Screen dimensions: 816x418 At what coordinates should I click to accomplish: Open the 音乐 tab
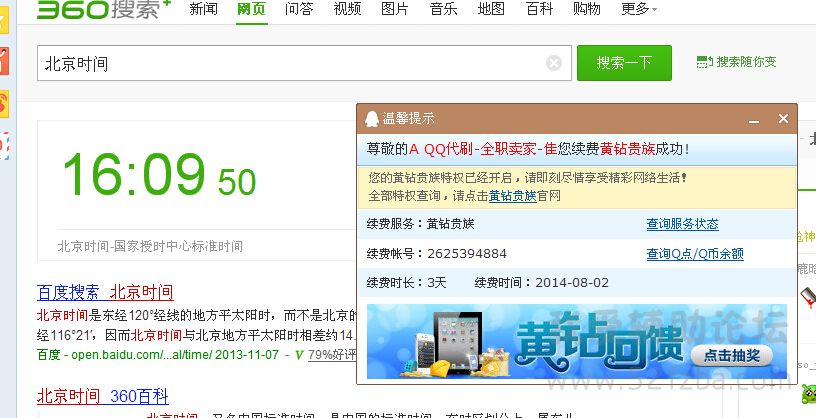pyautogui.click(x=443, y=9)
